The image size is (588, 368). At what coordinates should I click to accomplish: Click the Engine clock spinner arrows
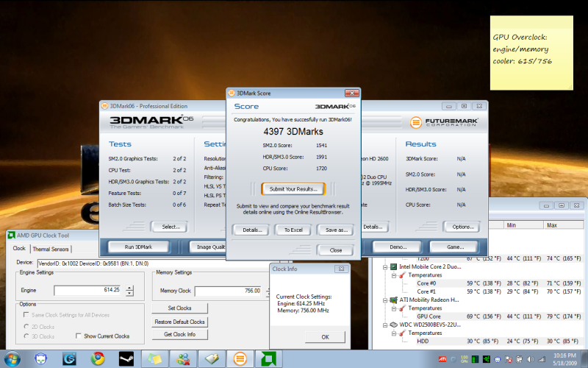tap(129, 290)
